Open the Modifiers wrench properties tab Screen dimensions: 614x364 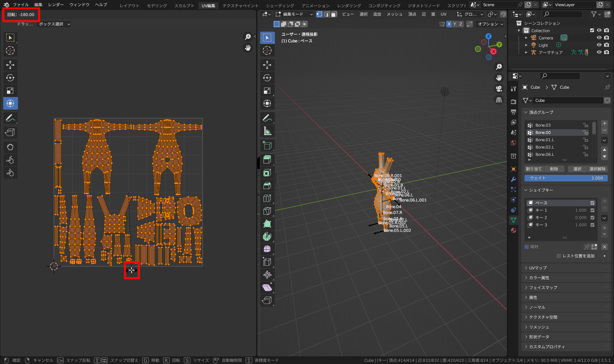click(x=513, y=179)
